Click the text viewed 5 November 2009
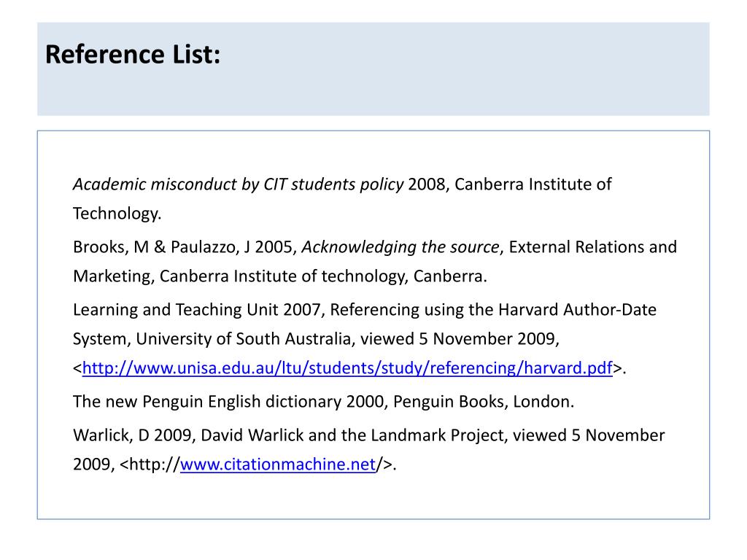 pyautogui.click(x=460, y=338)
